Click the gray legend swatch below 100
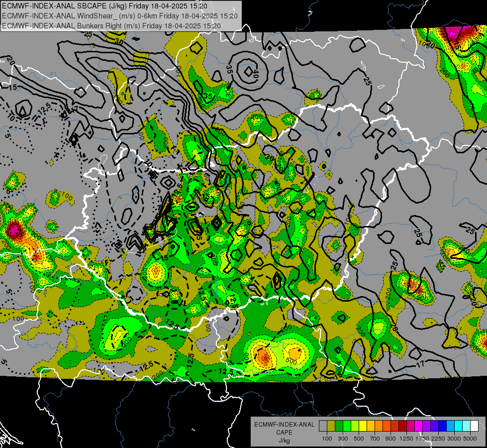Screen dimensions: 487x448 [x=323, y=426]
